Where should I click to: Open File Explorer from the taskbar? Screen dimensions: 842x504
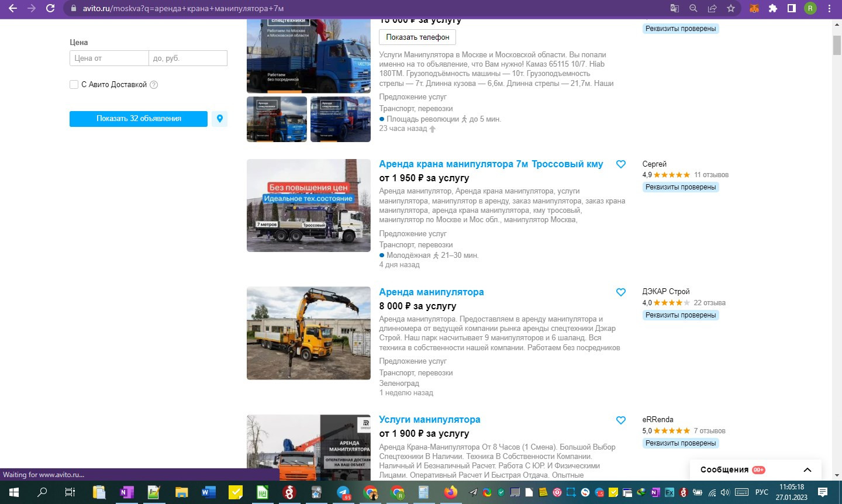click(181, 492)
